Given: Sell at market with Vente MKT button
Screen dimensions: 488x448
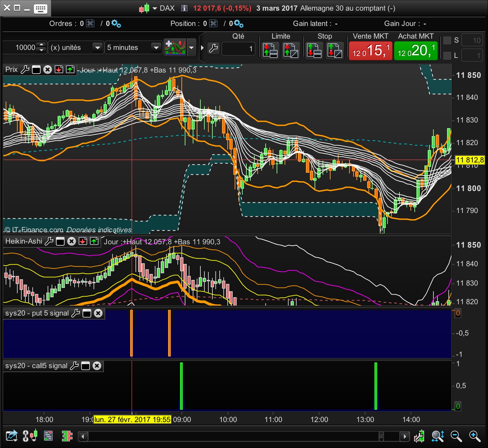Looking at the screenshot, I should point(370,51).
